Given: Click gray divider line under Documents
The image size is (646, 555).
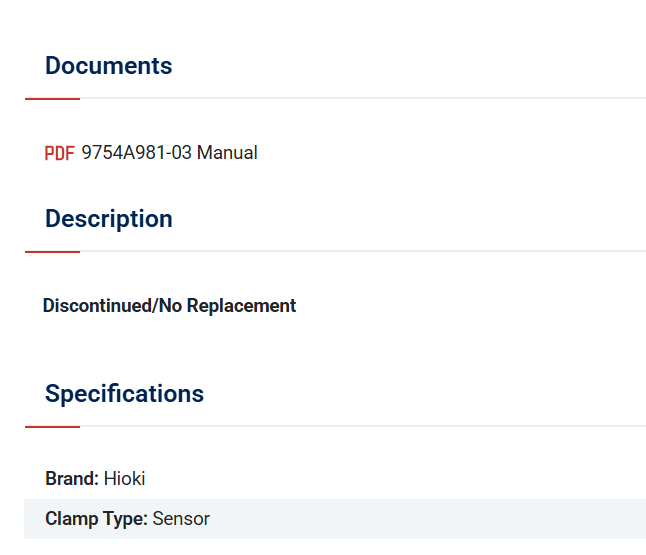Looking at the screenshot, I should pos(363,98).
